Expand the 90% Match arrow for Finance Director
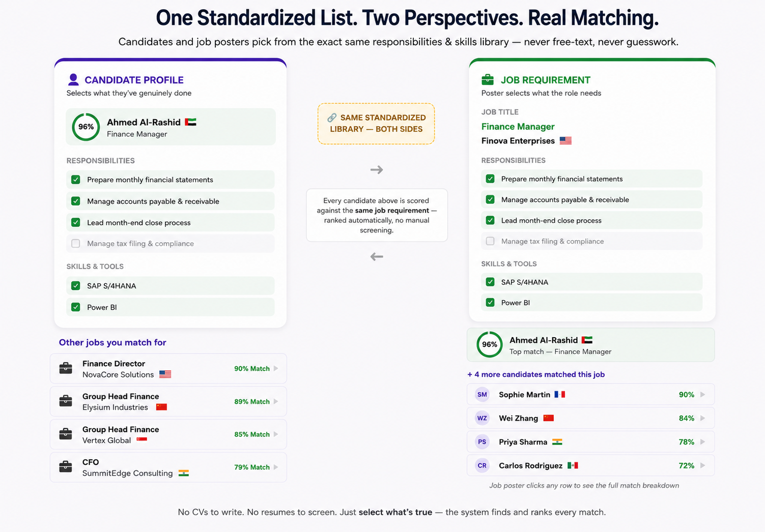 click(x=276, y=368)
